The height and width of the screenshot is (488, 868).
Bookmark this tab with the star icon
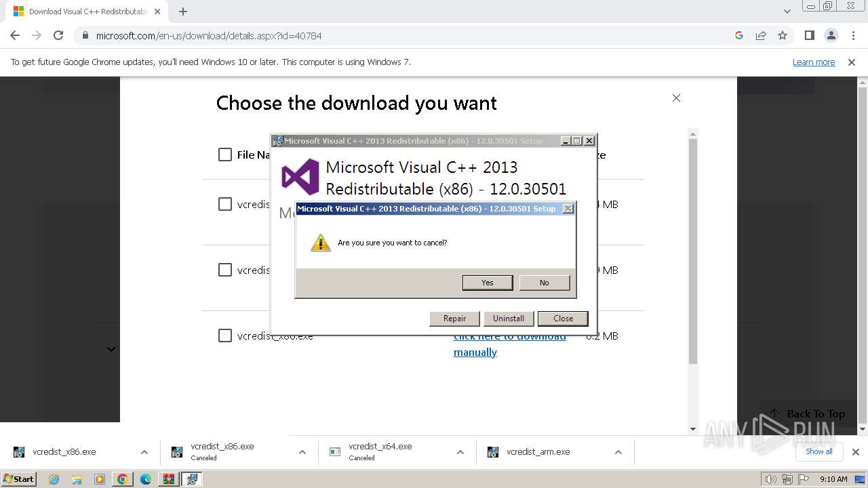783,35
